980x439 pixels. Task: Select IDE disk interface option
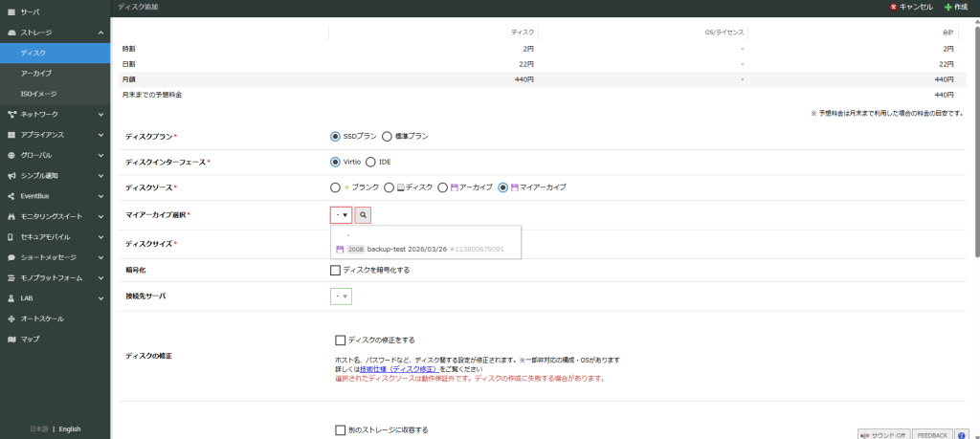point(370,162)
